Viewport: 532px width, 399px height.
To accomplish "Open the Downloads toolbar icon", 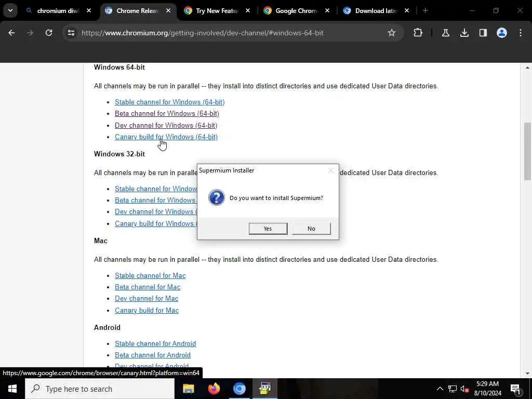I will tap(464, 33).
